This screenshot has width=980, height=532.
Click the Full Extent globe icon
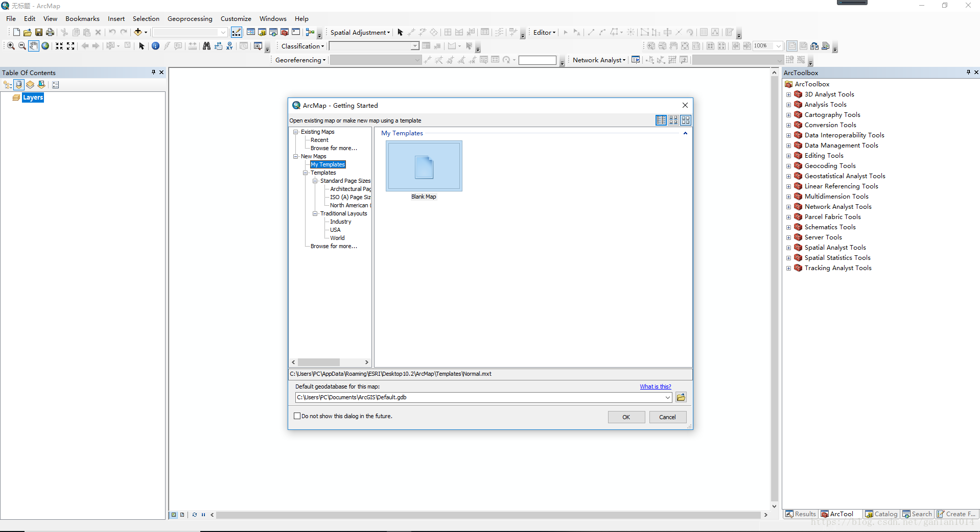pyautogui.click(x=45, y=46)
